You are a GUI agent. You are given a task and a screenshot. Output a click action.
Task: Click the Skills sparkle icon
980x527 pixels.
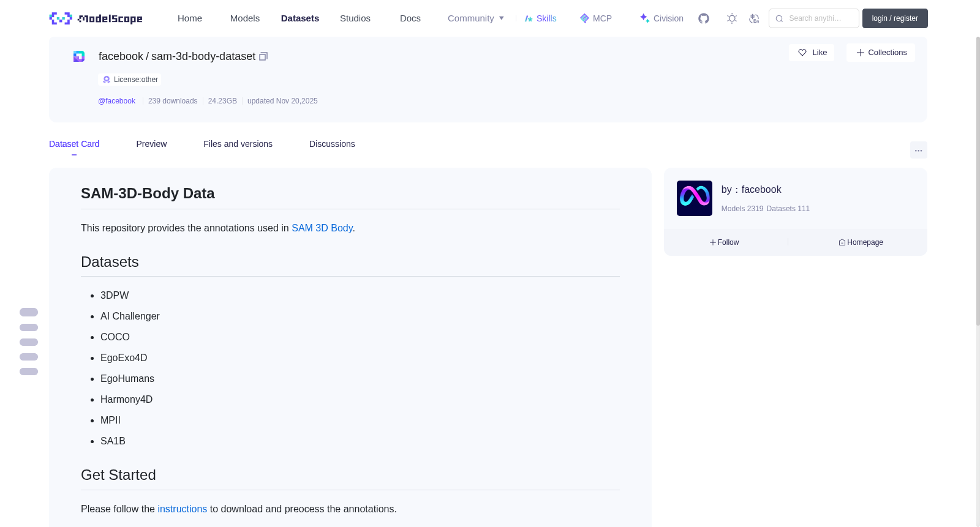(529, 18)
